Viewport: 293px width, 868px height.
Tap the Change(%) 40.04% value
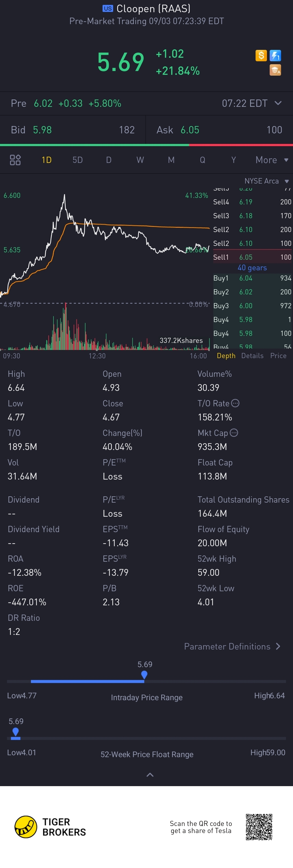click(x=117, y=446)
